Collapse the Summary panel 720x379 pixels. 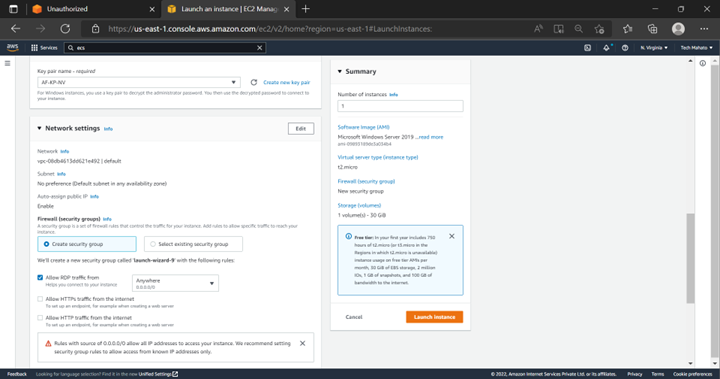[340, 71]
